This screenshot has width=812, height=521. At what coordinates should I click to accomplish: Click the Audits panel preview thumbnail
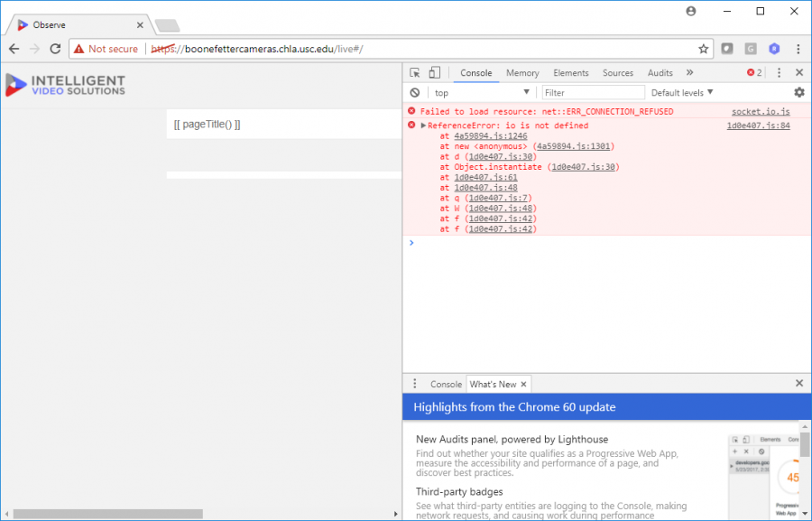click(764, 477)
